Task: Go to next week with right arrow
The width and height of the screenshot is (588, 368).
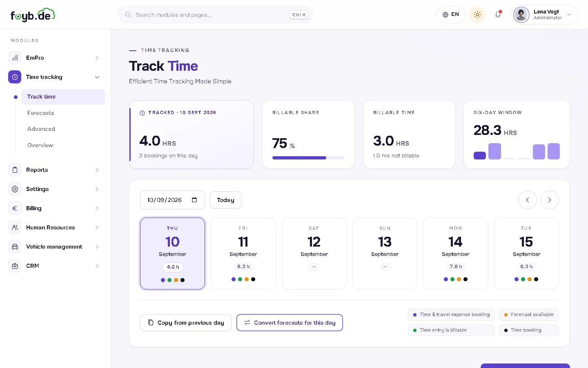Action: (550, 200)
